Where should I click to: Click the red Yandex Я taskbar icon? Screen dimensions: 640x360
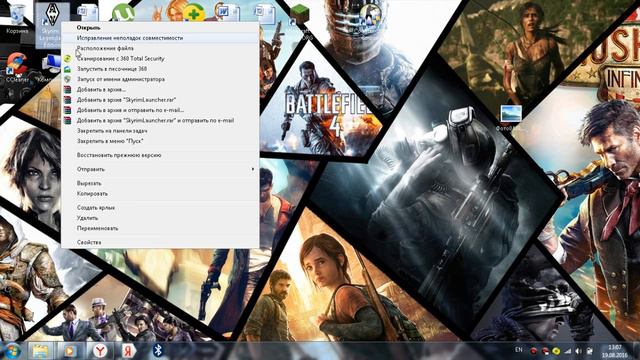point(129,351)
